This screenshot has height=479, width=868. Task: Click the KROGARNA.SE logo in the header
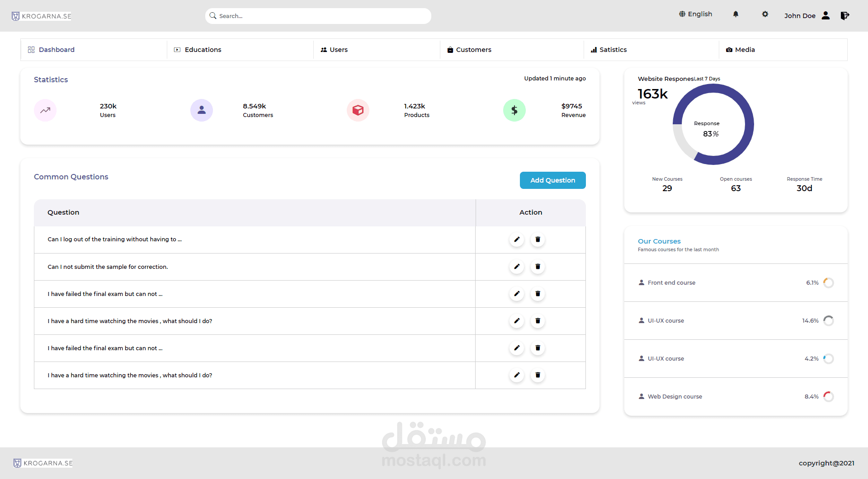[42, 16]
